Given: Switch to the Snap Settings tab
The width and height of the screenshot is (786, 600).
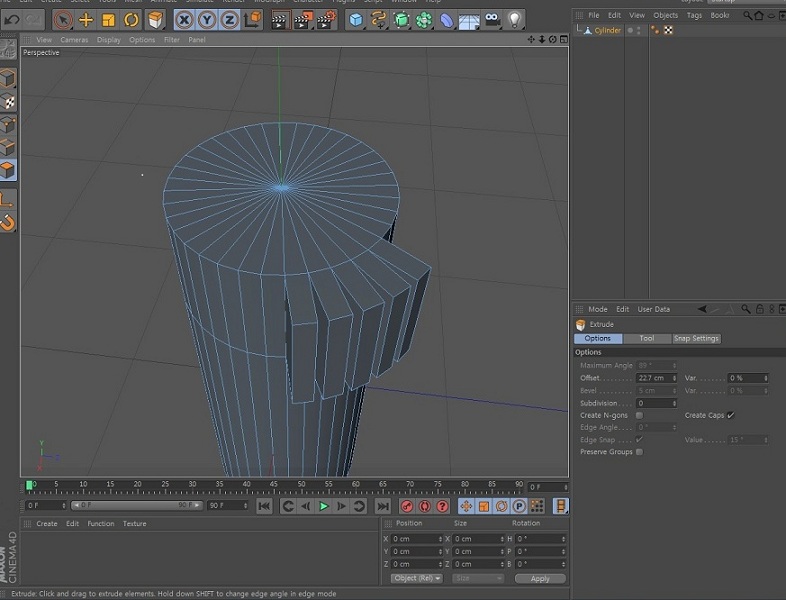Looking at the screenshot, I should (x=696, y=338).
